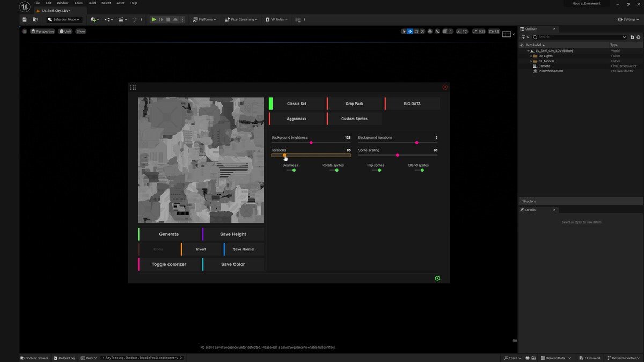Expand the 00_Lights folder

(x=531, y=56)
